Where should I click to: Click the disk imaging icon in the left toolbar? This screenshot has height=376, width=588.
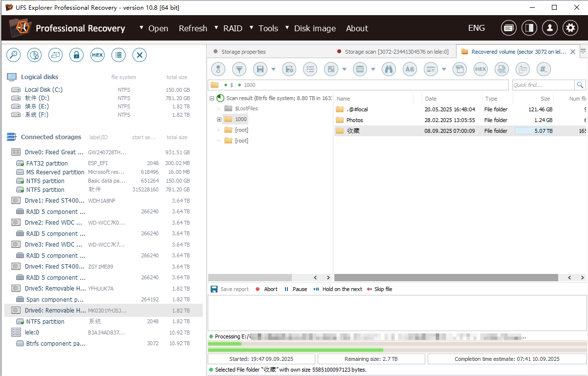(x=55, y=55)
